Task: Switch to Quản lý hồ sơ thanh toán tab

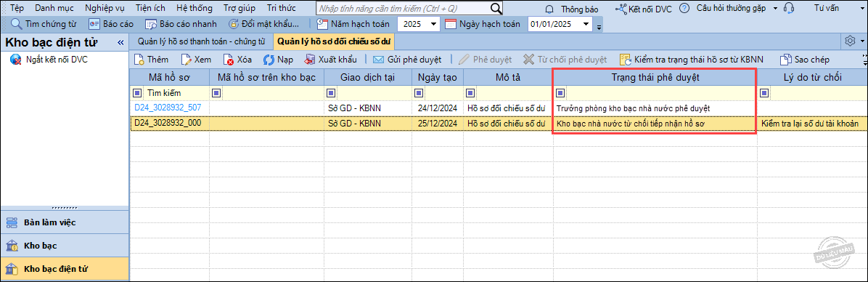Action: tap(201, 41)
